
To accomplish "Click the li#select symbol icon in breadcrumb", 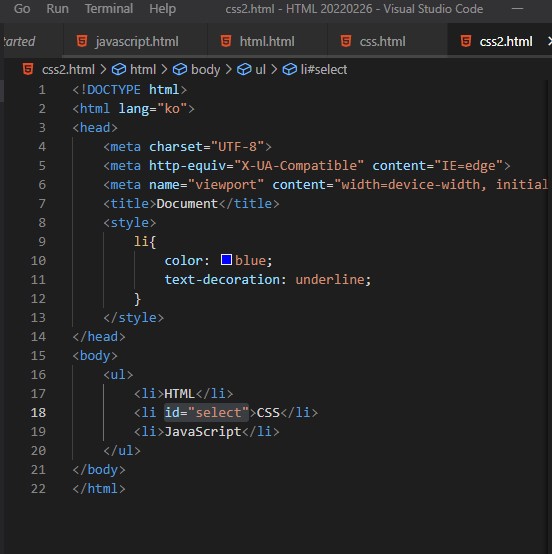I will click(290, 69).
